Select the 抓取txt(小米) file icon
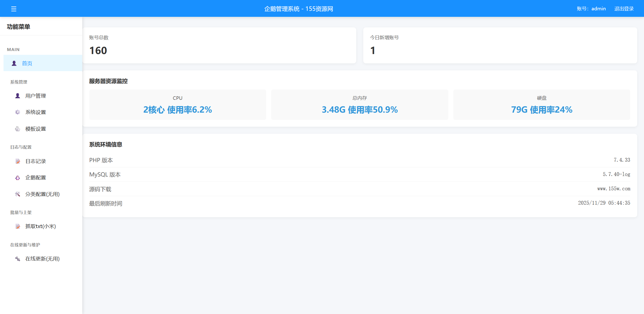This screenshot has width=644, height=314. (17, 226)
